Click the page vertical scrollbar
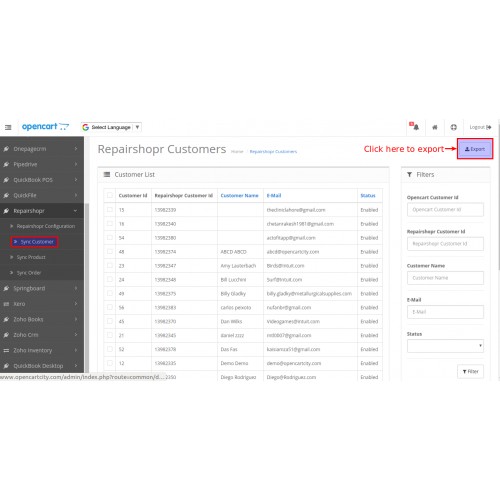The height and width of the screenshot is (500, 500). point(499,197)
